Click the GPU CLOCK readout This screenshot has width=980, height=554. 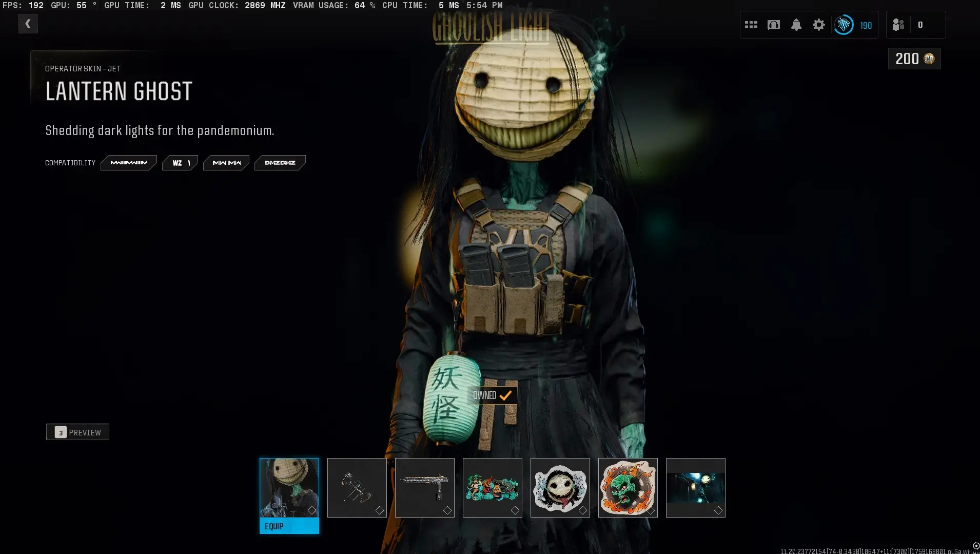pyautogui.click(x=237, y=5)
